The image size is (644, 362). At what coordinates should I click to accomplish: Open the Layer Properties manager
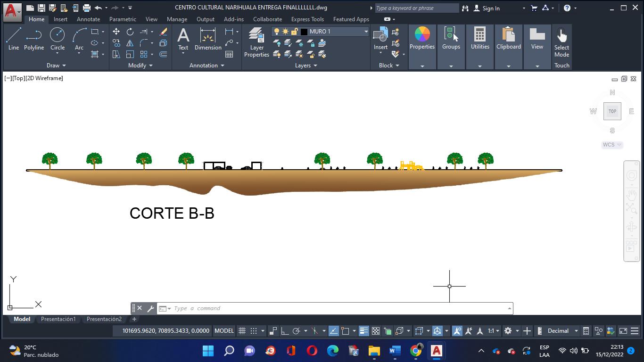click(256, 42)
